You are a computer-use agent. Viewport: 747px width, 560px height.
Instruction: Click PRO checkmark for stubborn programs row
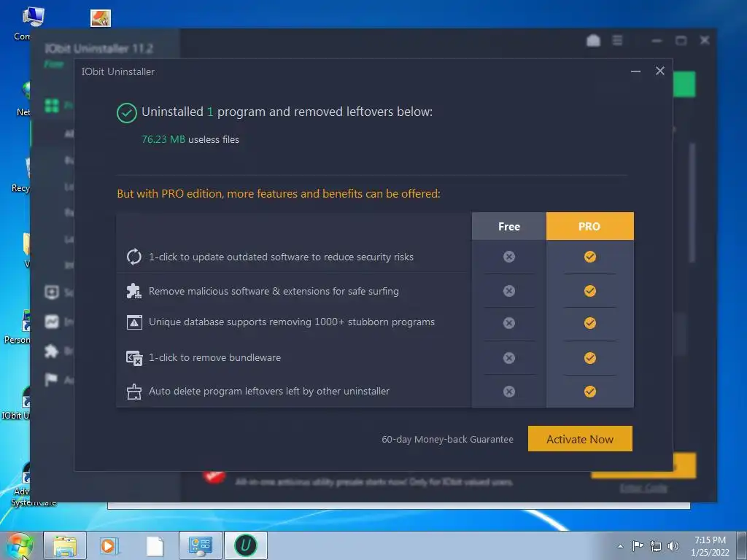point(589,323)
